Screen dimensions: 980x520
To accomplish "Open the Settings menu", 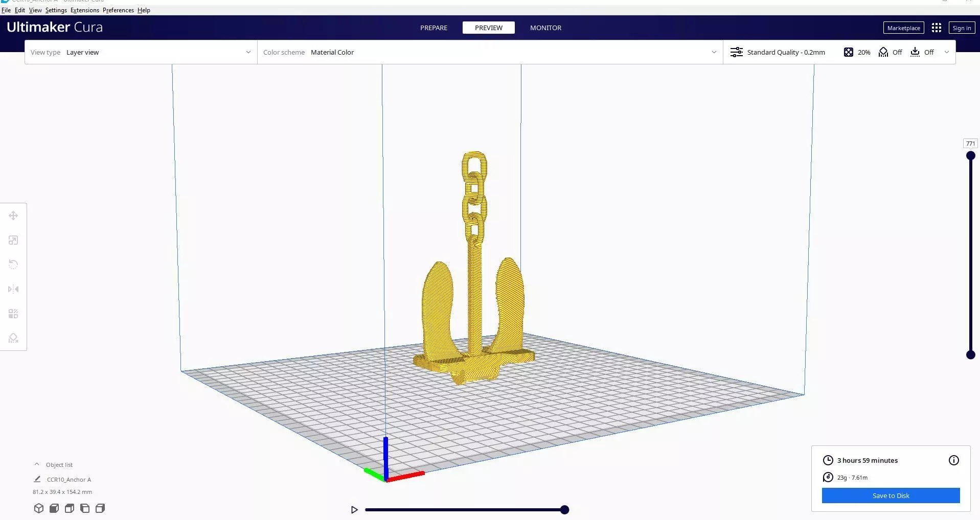I will [56, 10].
